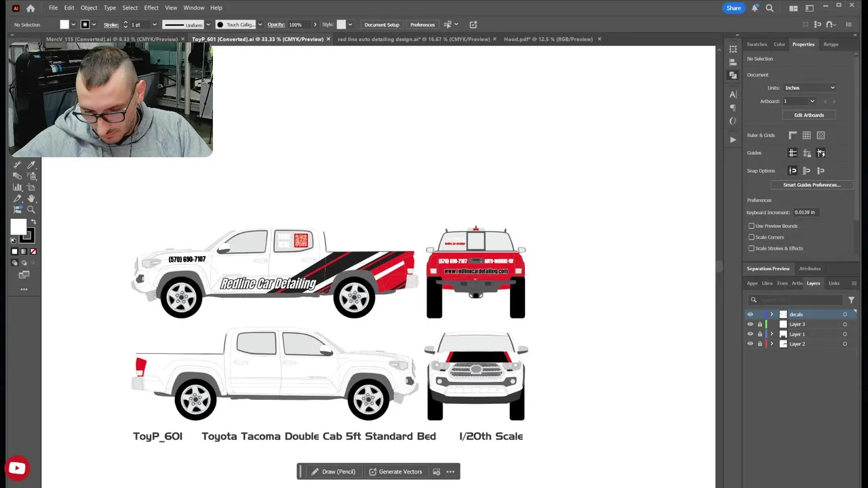
Task: Reset to default fill and stroke
Action: (14, 240)
